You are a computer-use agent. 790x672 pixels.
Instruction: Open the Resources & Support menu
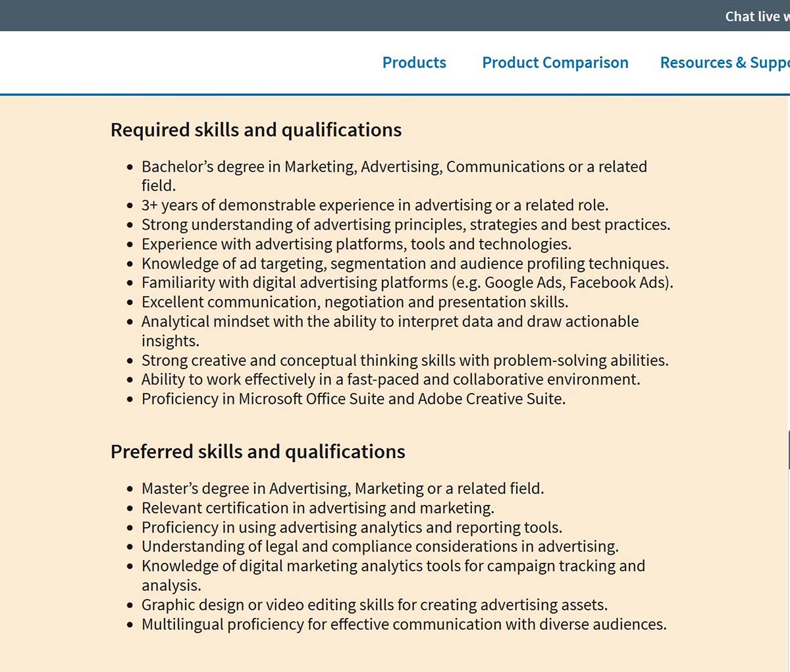pyautogui.click(x=724, y=63)
